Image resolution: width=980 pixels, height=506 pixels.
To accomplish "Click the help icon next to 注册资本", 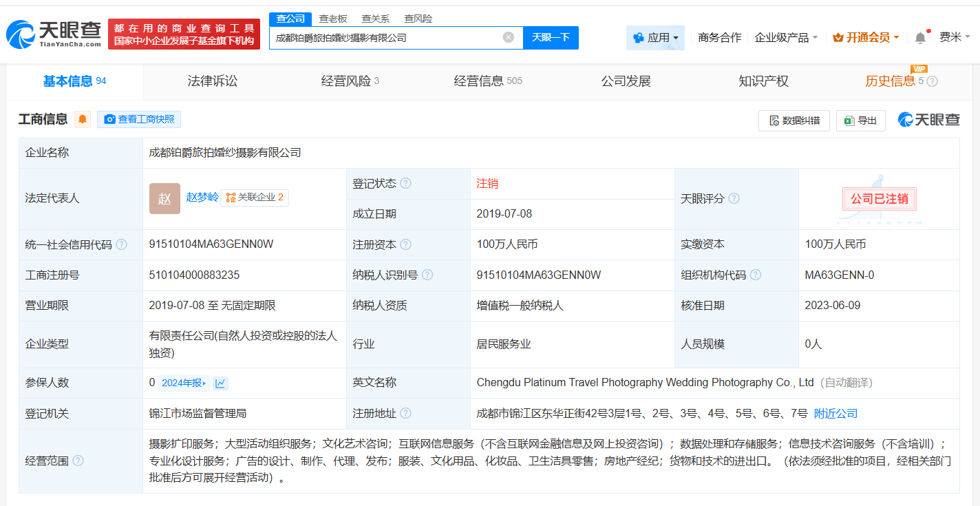I will pyautogui.click(x=406, y=244).
